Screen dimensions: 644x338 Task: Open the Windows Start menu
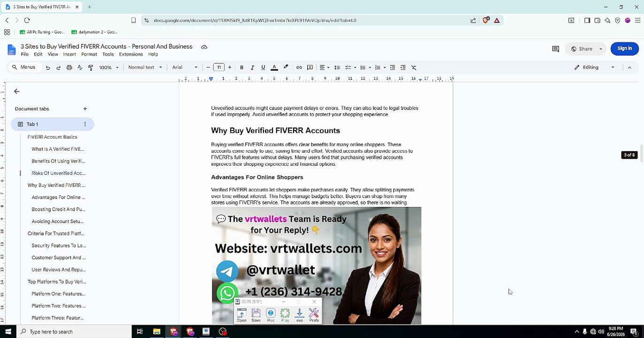point(8,331)
